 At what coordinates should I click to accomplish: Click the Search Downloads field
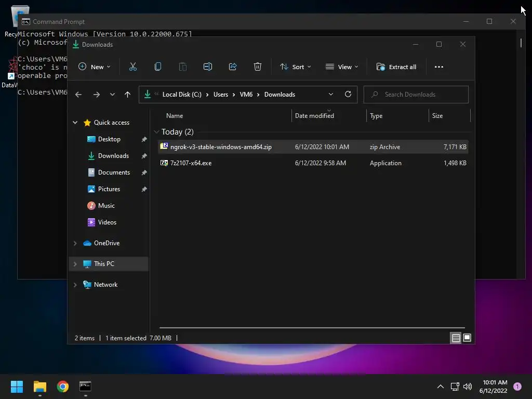pyautogui.click(x=416, y=95)
